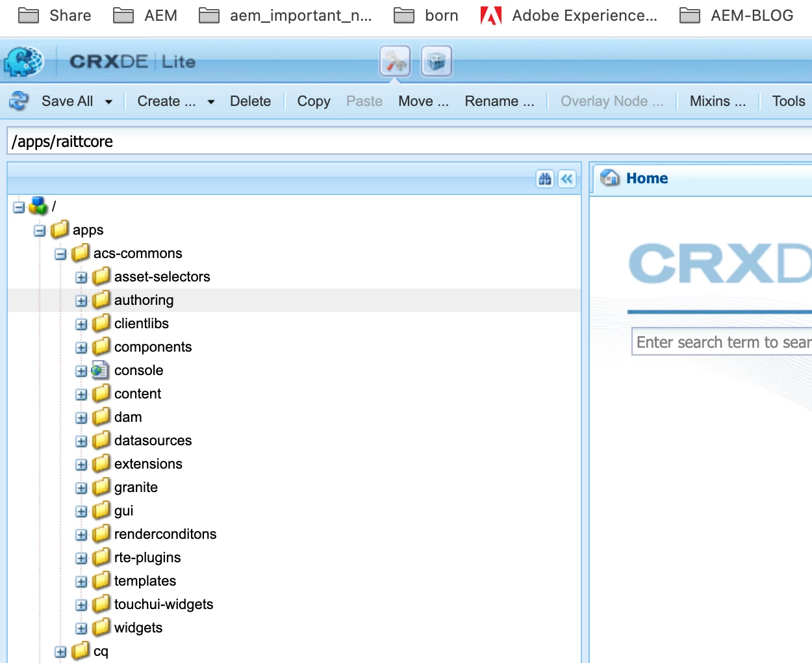812x663 pixels.
Task: Click the /apps/raittcore path field
Action: [x=409, y=141]
